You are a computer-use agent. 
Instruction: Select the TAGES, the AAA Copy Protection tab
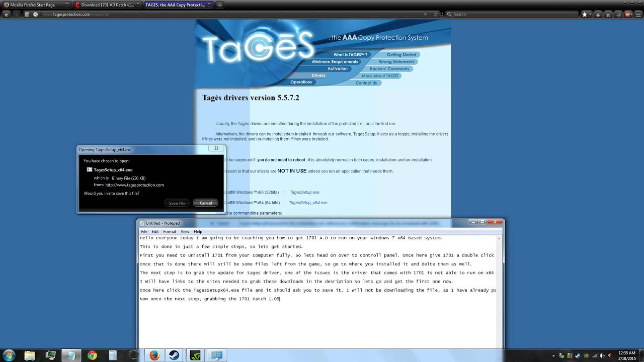click(179, 5)
